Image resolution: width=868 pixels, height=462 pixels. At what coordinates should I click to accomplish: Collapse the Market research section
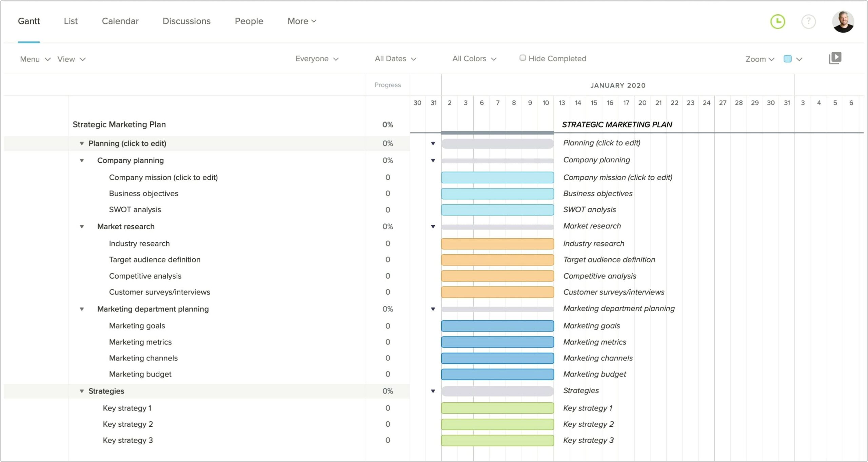pyautogui.click(x=82, y=227)
